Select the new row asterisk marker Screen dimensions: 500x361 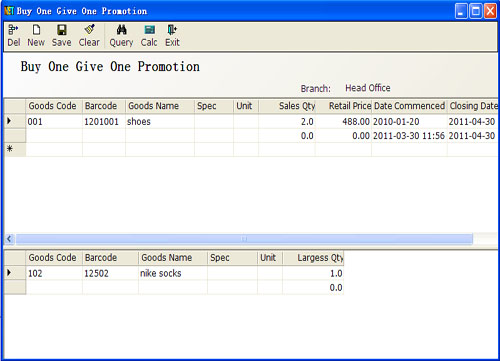tap(15, 149)
